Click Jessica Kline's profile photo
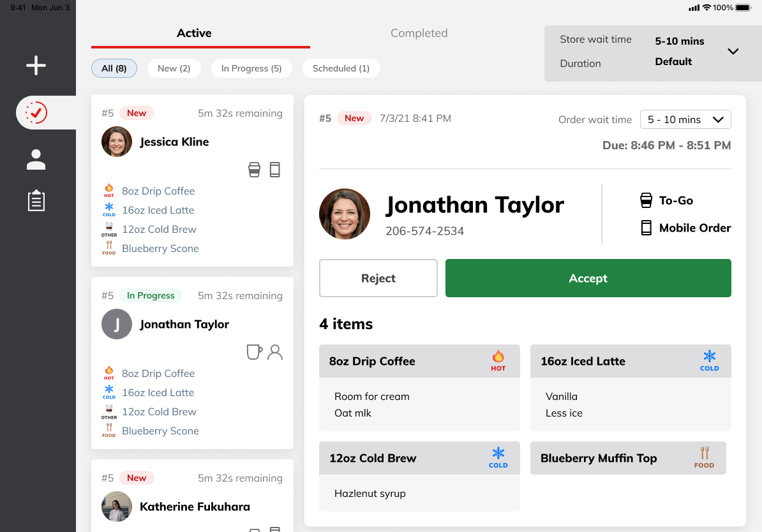Image resolution: width=762 pixels, height=532 pixels. (x=117, y=142)
